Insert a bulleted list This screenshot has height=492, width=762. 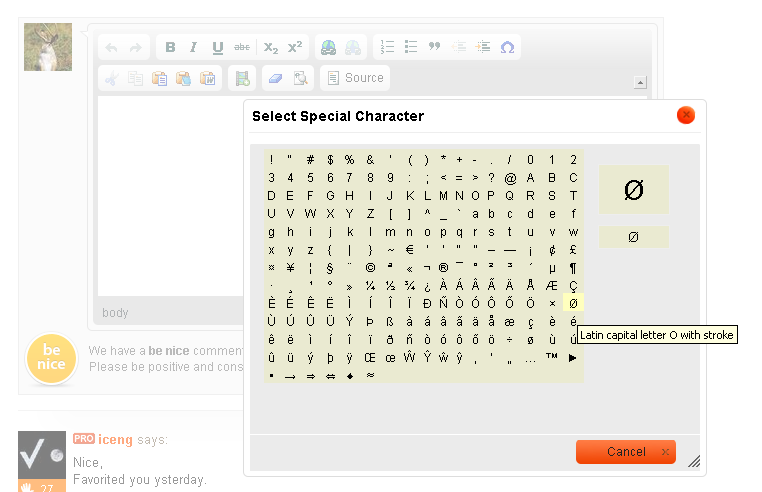(411, 47)
